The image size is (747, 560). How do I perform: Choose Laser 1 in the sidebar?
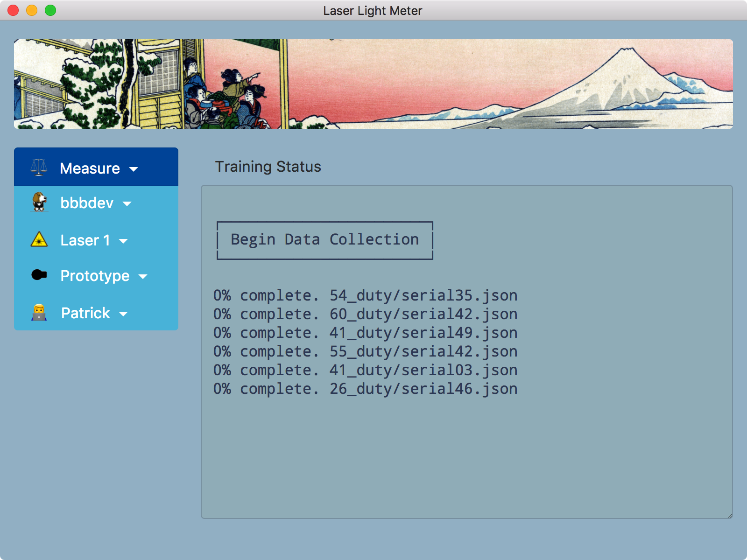(96, 240)
